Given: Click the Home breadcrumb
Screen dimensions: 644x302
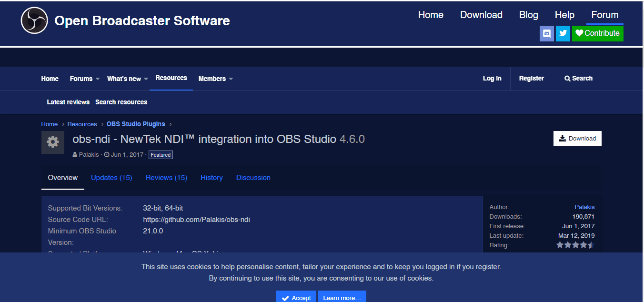Looking at the screenshot, I should (x=50, y=124).
